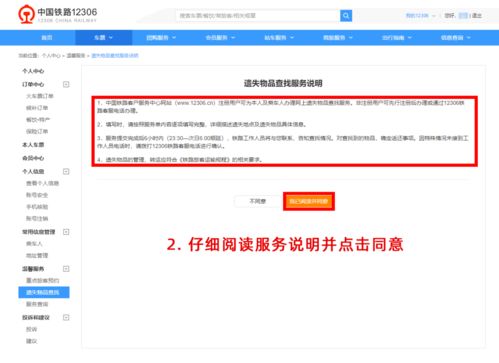Image resolution: width=499 pixels, height=363 pixels.
Task: Collapse the 常用信息管理 sidebar section
Action: point(66,232)
